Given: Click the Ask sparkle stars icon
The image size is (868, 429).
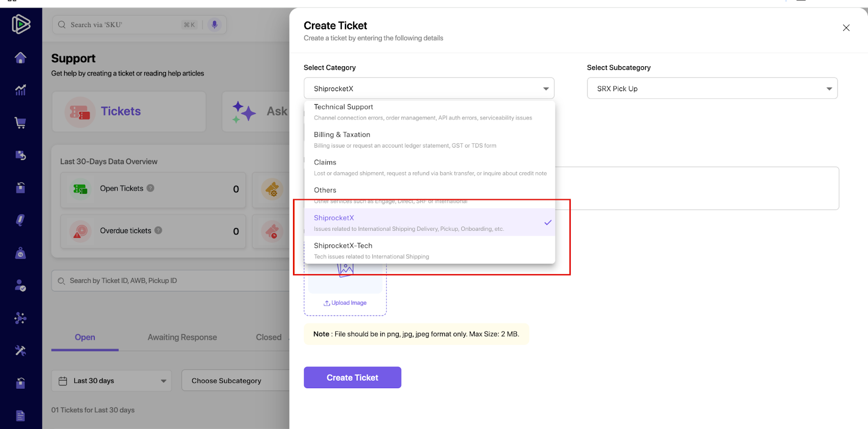Looking at the screenshot, I should (244, 111).
